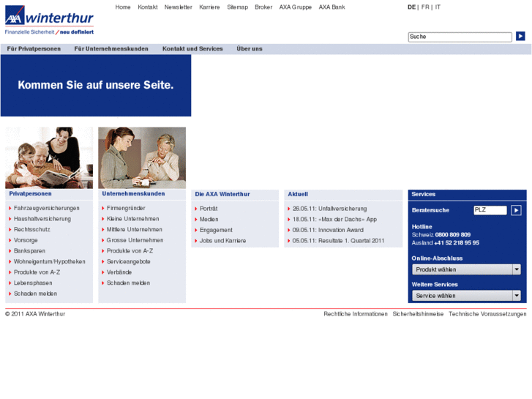Open the Newsletter link
Viewport: 532px width, 399px height.
[178, 7]
